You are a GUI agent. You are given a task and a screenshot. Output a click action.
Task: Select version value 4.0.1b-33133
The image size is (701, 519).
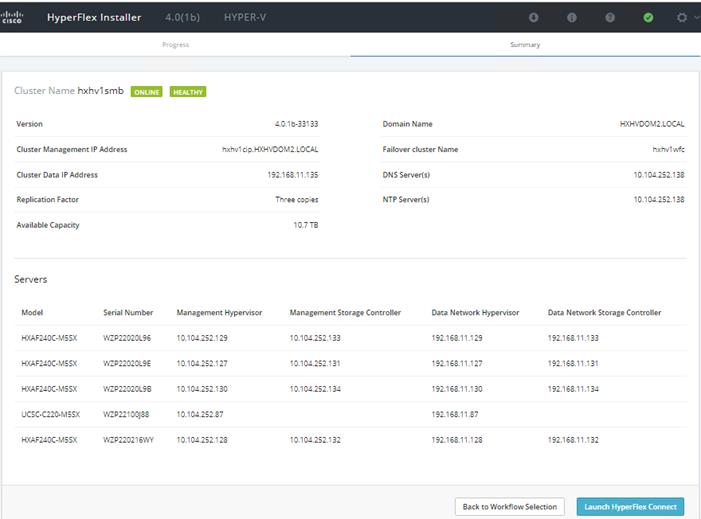(296, 124)
